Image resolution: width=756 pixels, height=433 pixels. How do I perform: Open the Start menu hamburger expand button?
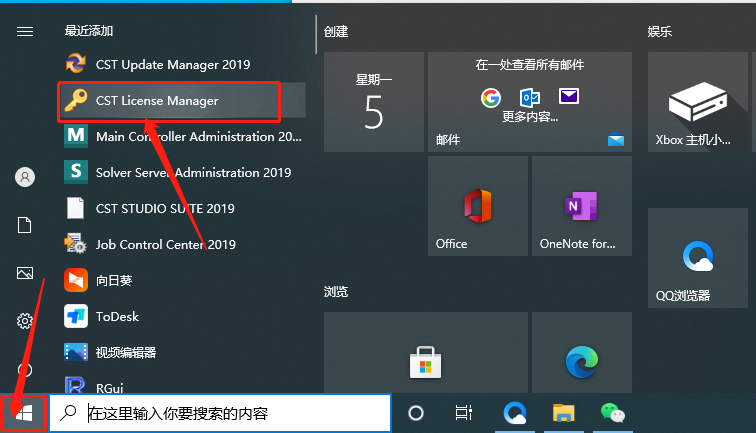click(x=25, y=32)
